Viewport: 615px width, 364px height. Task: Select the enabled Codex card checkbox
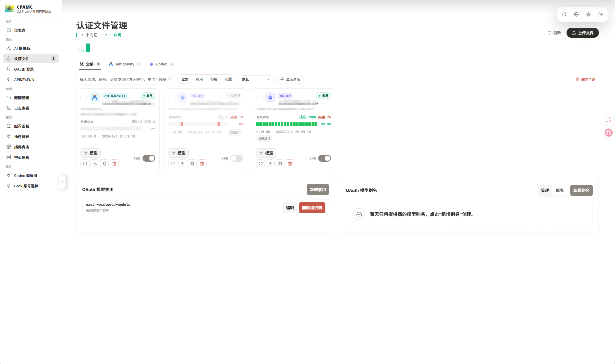tap(259, 98)
